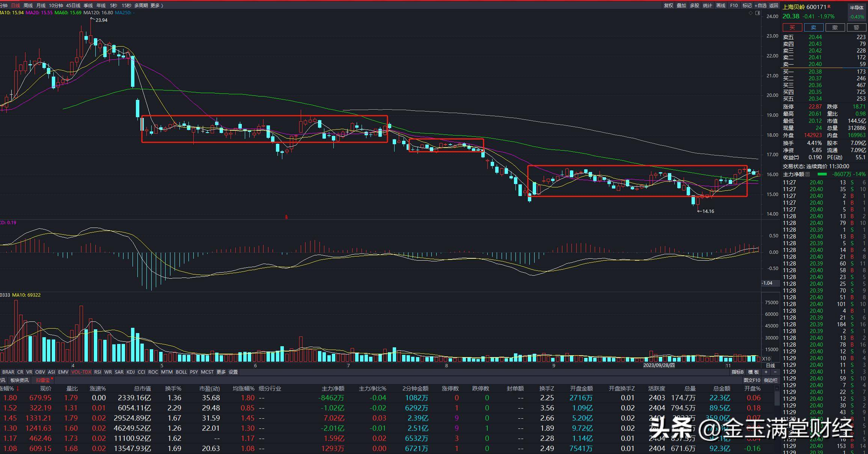
Task: Open the 扫雷宝 tab
Action: 43,380
